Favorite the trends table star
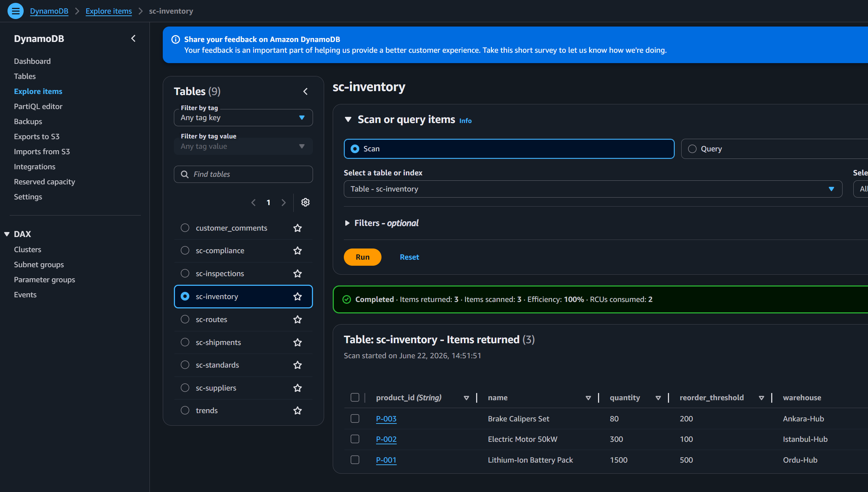The height and width of the screenshot is (492, 868). (298, 411)
